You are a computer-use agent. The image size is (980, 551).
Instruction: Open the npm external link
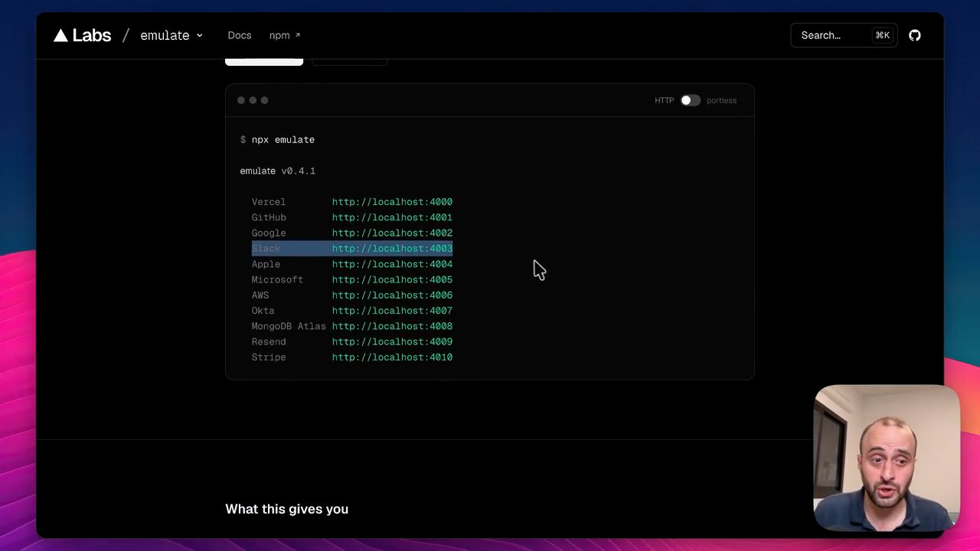point(285,35)
